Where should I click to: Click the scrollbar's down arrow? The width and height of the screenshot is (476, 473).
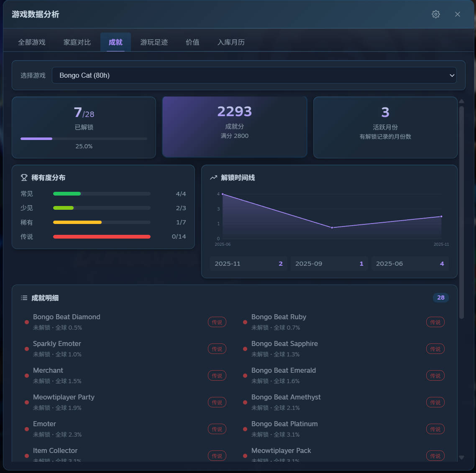[461, 458]
